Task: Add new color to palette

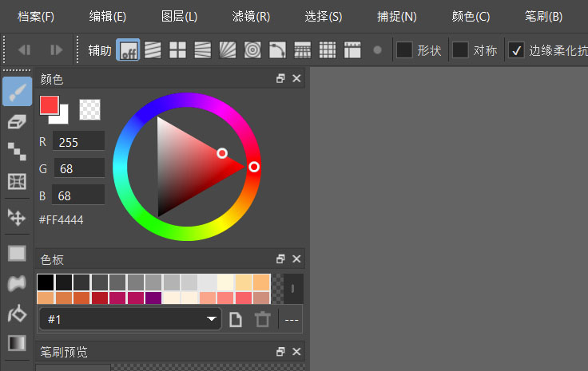Action: 236,320
